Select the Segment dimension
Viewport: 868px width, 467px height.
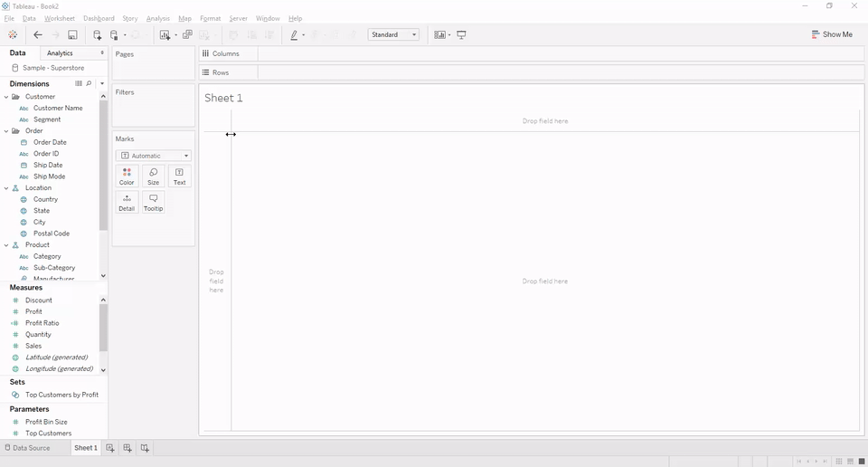coord(47,119)
